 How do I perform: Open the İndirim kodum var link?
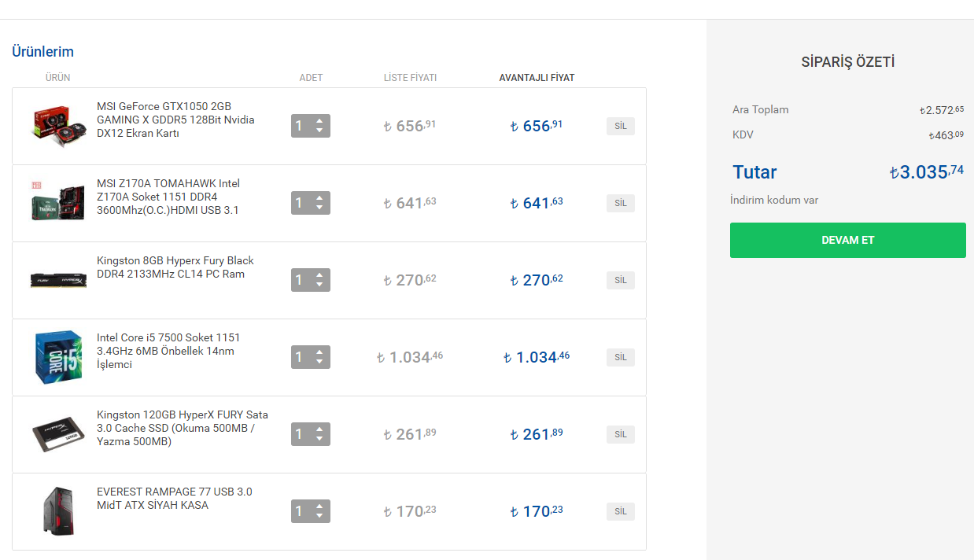(774, 201)
